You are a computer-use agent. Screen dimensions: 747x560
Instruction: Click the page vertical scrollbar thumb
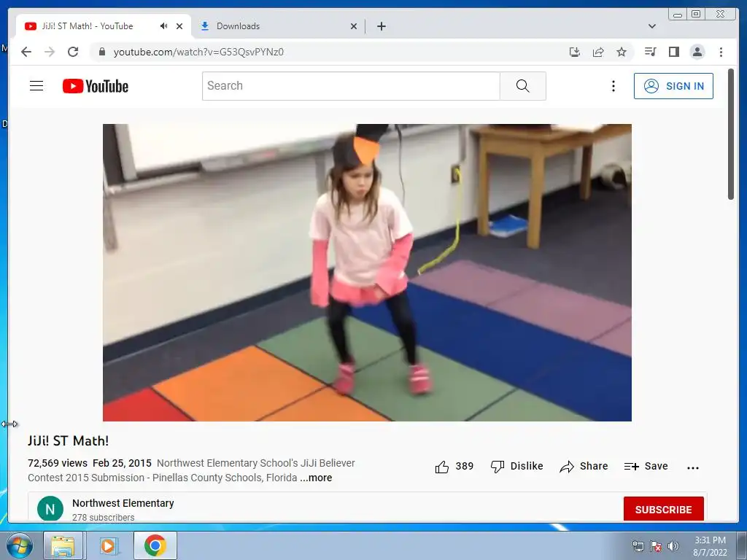click(x=731, y=134)
